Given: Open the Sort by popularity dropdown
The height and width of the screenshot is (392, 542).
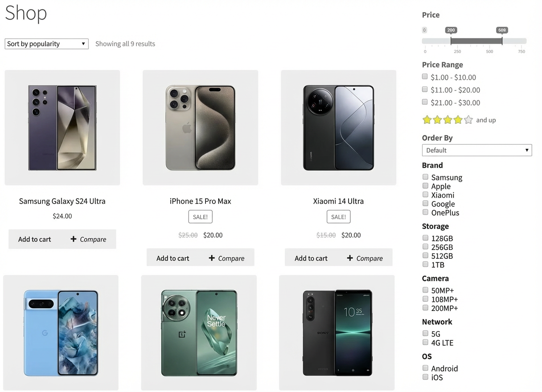Looking at the screenshot, I should click(46, 44).
